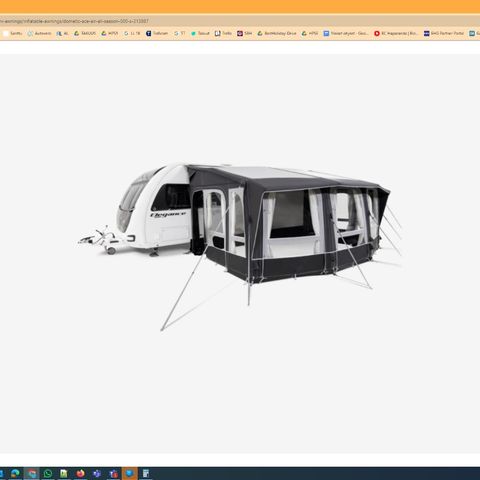This screenshot has width=480, height=480.
Task: Open the green notepad taskbar app
Action: point(64,473)
